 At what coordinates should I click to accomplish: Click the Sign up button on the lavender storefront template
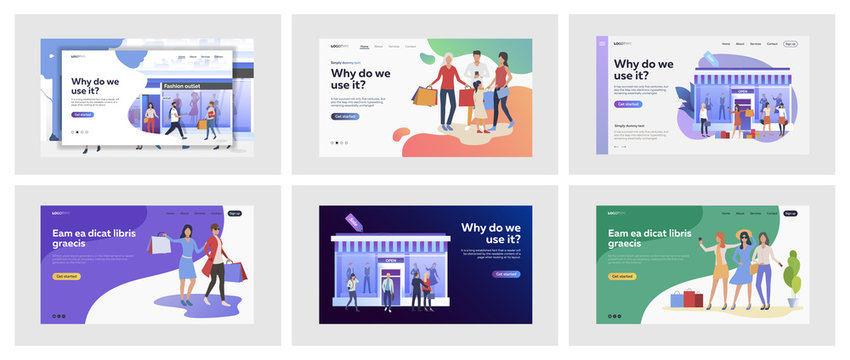790,44
